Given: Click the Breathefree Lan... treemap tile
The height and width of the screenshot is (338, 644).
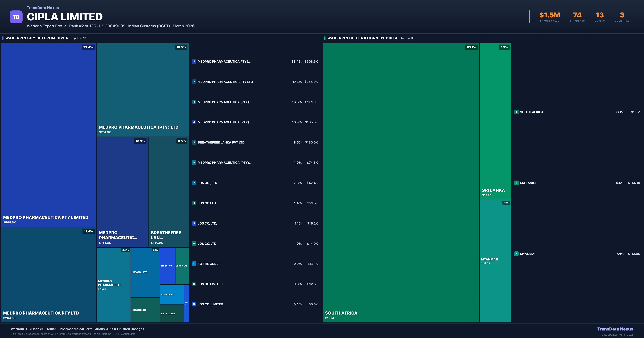Looking at the screenshot, I should coord(169,192).
